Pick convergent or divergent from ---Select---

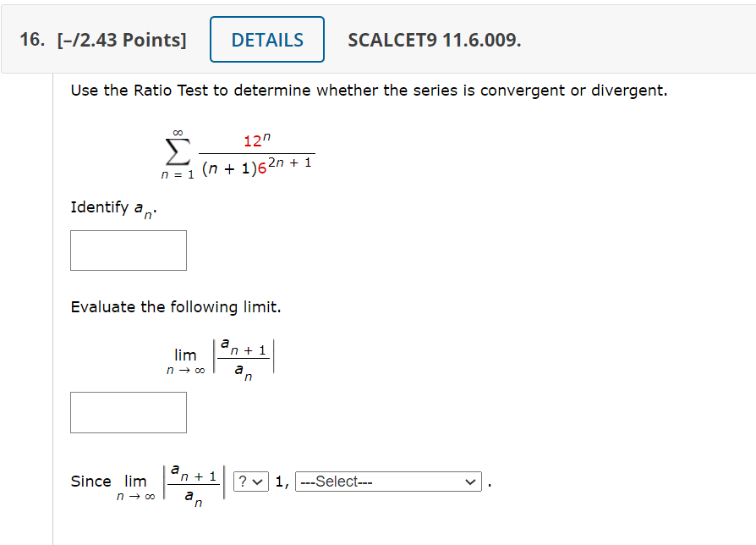tap(388, 481)
